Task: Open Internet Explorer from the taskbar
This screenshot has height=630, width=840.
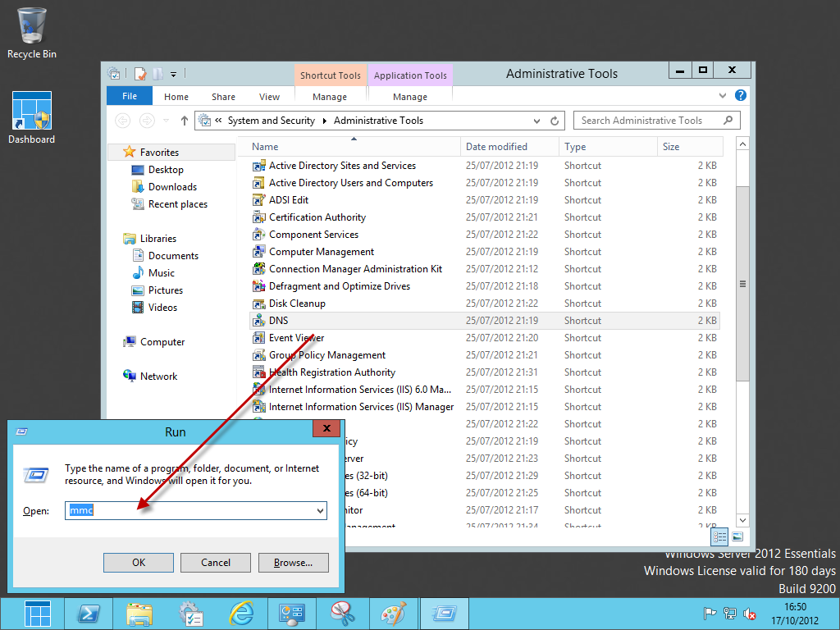Action: (240, 614)
